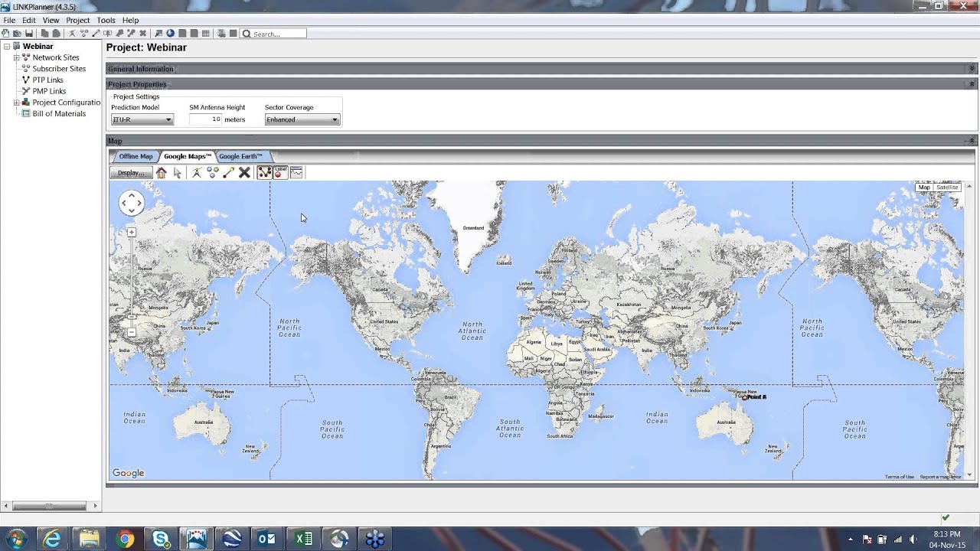The width and height of the screenshot is (980, 551).
Task: Collapse the Map section
Action: coord(972,141)
